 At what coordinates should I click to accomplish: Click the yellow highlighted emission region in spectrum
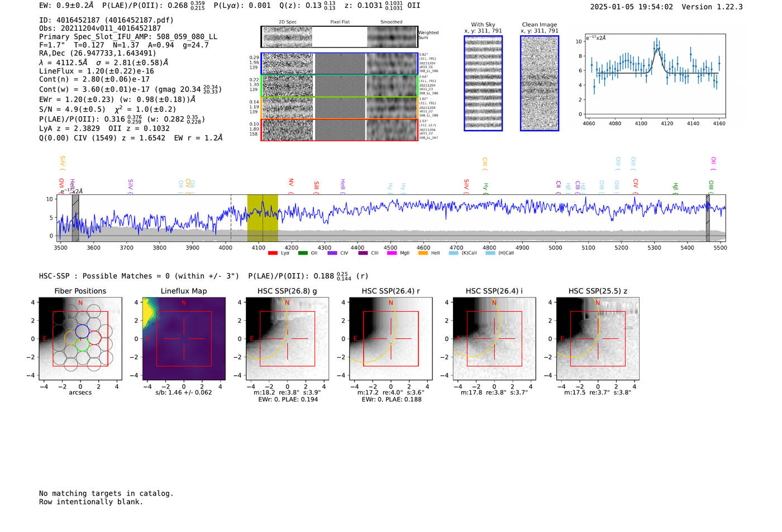tap(263, 218)
